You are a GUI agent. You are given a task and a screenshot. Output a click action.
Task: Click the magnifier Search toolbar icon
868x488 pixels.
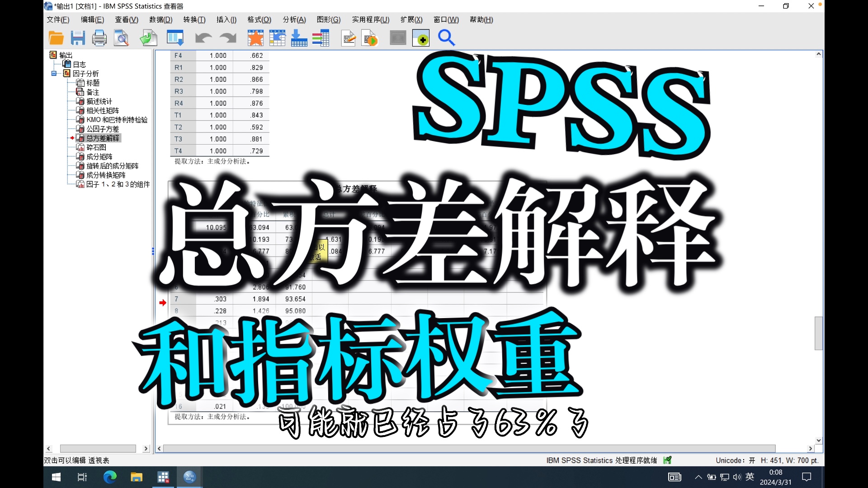pyautogui.click(x=446, y=38)
